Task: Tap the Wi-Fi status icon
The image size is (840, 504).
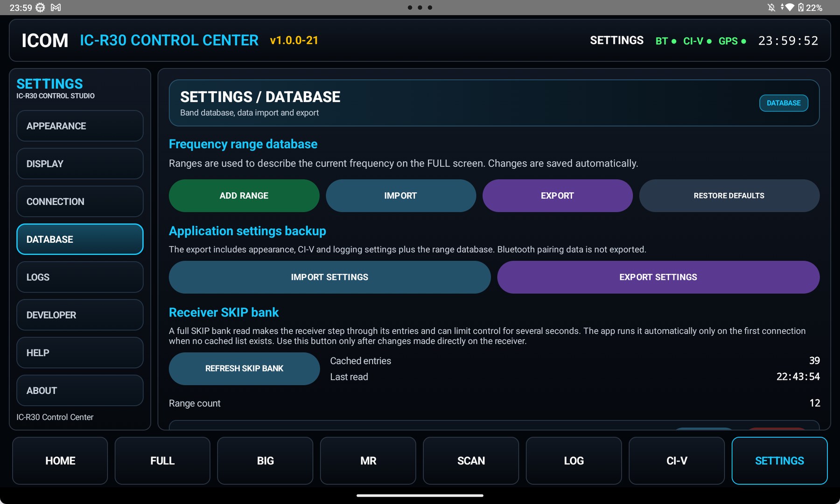Action: [790, 7]
